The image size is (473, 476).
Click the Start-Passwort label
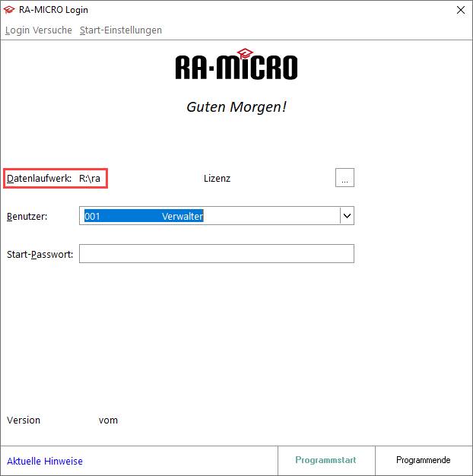(40, 255)
